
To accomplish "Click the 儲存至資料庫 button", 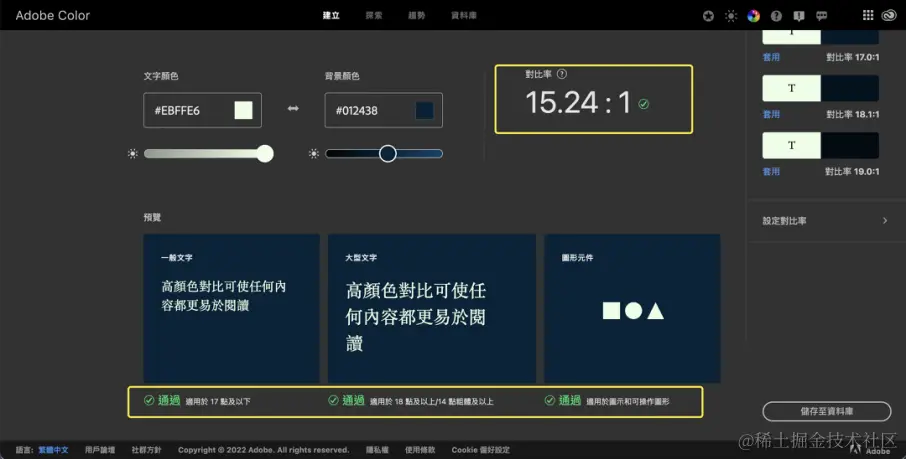I will coord(826,411).
